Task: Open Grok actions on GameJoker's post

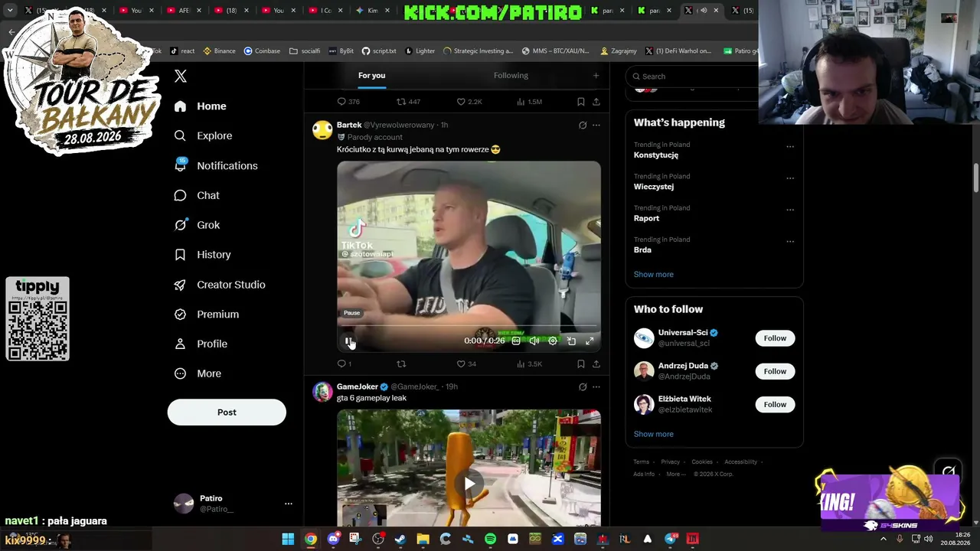Action: click(x=583, y=386)
